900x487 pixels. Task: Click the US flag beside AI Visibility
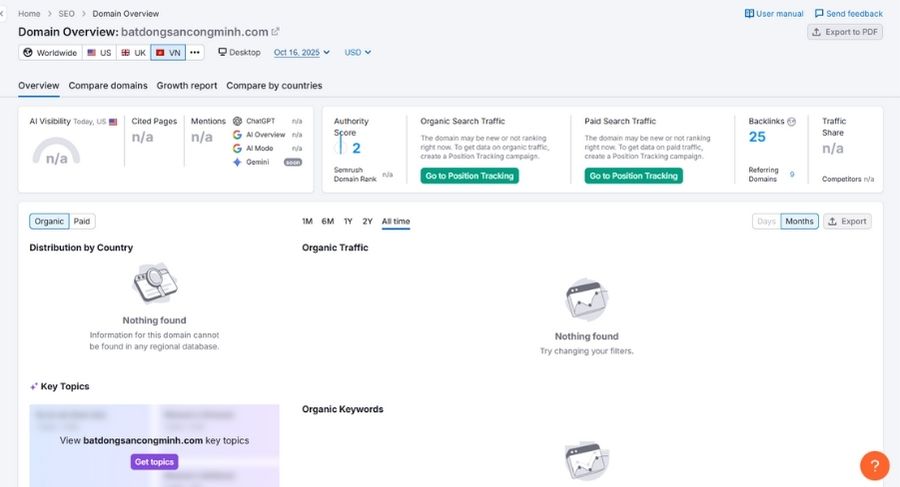pos(113,122)
